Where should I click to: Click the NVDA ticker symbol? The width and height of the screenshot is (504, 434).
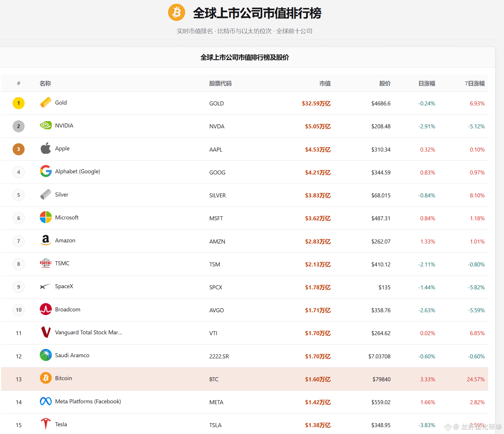217,126
